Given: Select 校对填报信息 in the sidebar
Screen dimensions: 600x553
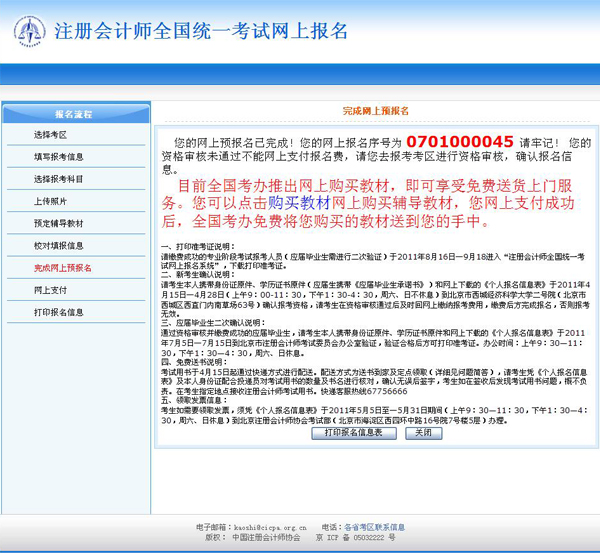Looking at the screenshot, I should coord(59,246).
